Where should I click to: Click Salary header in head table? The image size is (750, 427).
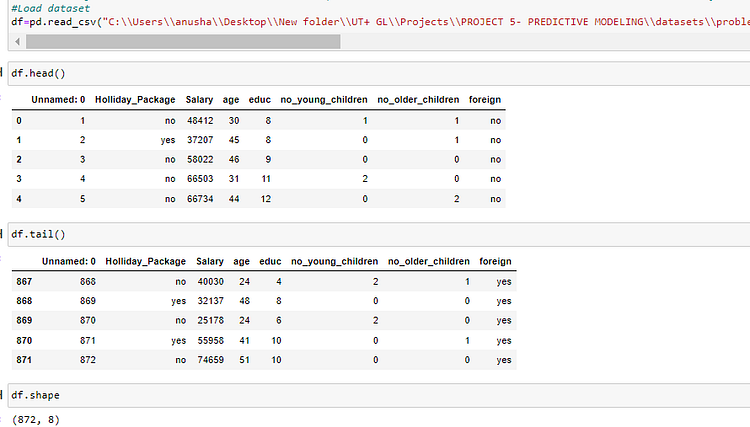(199, 99)
